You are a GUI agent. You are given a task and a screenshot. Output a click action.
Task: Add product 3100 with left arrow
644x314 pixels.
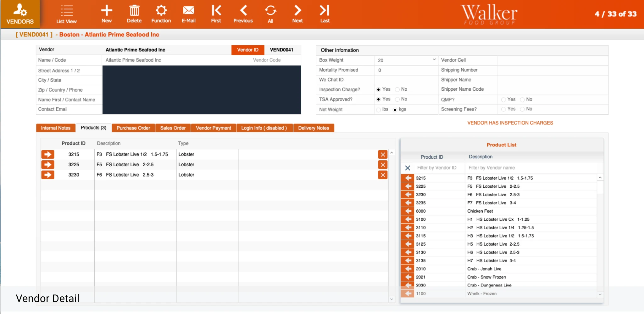408,219
